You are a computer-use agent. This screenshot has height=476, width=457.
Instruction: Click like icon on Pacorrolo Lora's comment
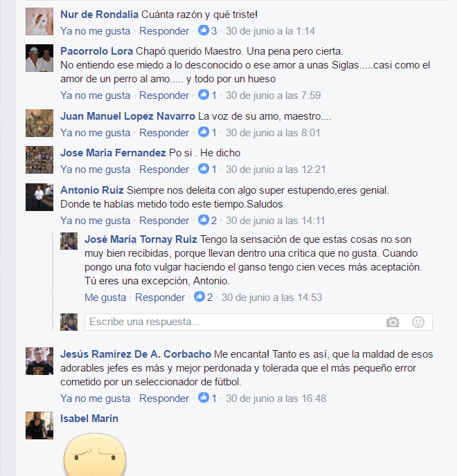[x=204, y=95]
